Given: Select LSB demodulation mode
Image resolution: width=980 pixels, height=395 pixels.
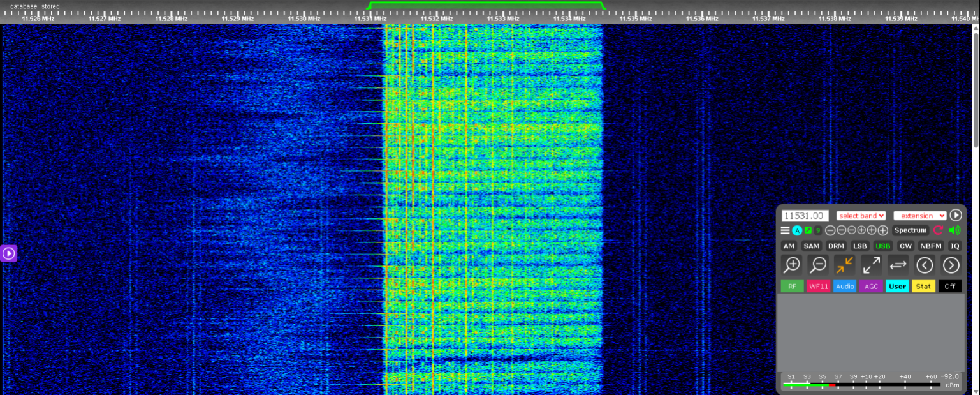Looking at the screenshot, I should [860, 246].
